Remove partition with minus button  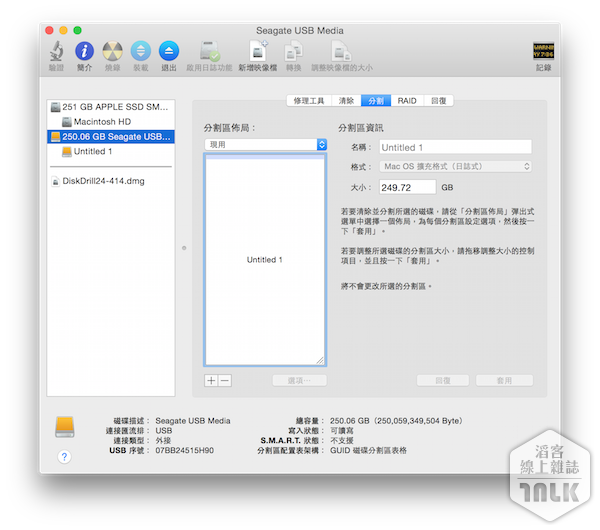click(225, 380)
